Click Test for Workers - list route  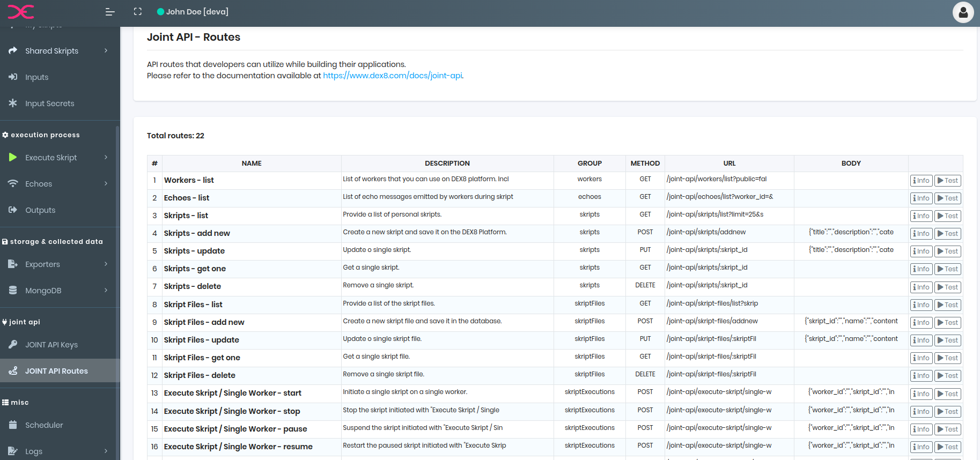pyautogui.click(x=948, y=181)
